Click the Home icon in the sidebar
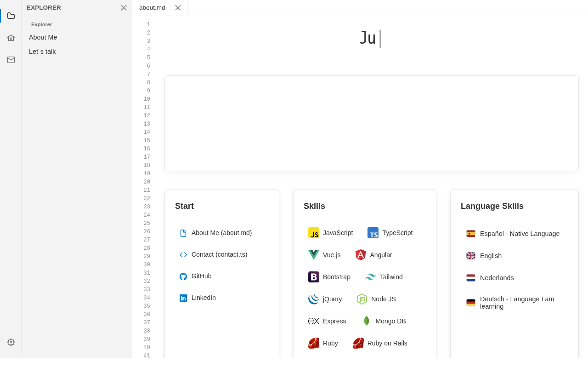This screenshot has height=368, width=588. click(x=11, y=38)
